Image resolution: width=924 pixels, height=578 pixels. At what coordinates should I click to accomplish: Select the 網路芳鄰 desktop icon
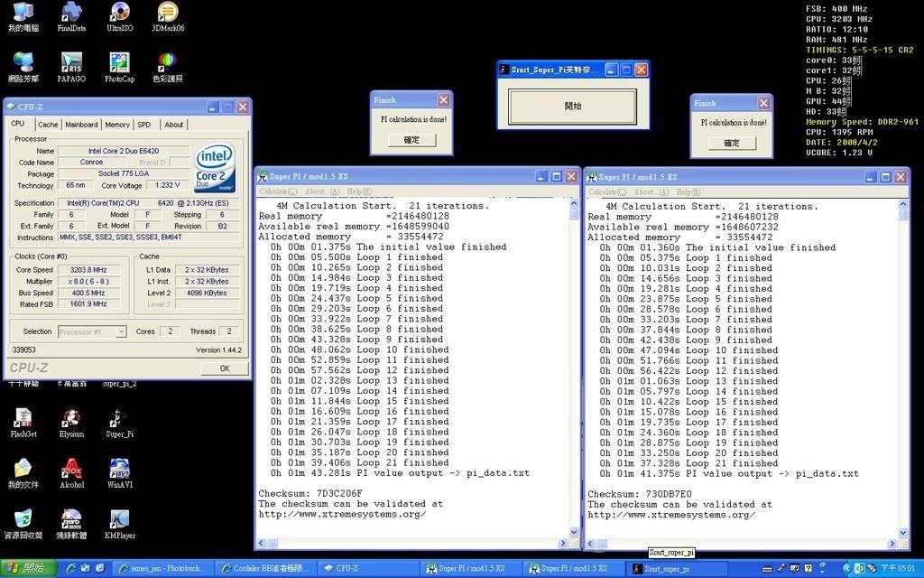click(x=23, y=67)
